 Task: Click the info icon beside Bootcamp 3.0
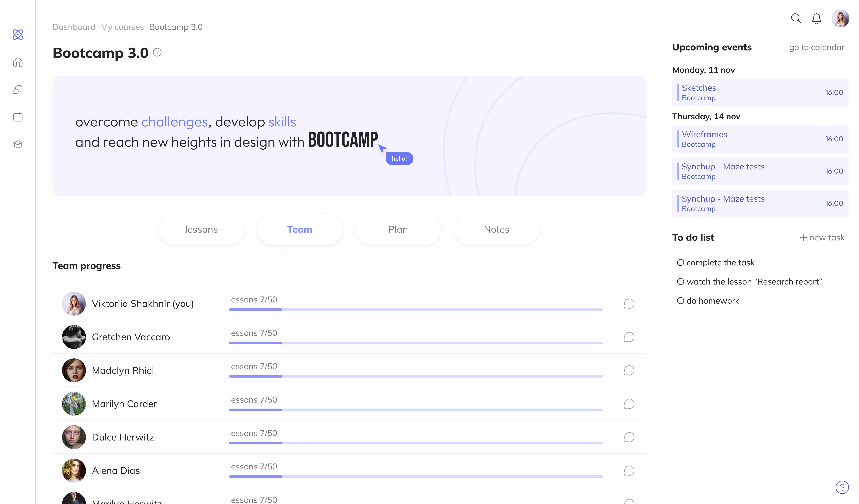point(157,52)
